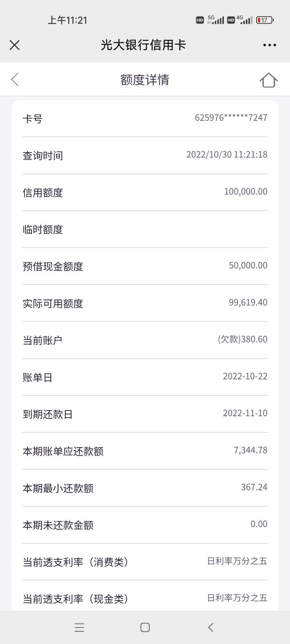This screenshot has height=644, width=290.
Task: Select the 卡号 row
Action: tap(145, 118)
